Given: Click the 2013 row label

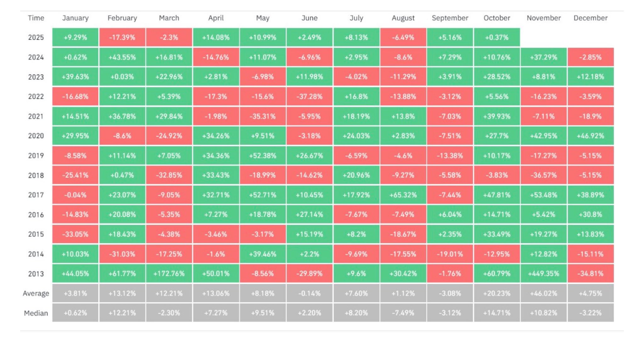Looking at the screenshot, I should pos(36,274).
